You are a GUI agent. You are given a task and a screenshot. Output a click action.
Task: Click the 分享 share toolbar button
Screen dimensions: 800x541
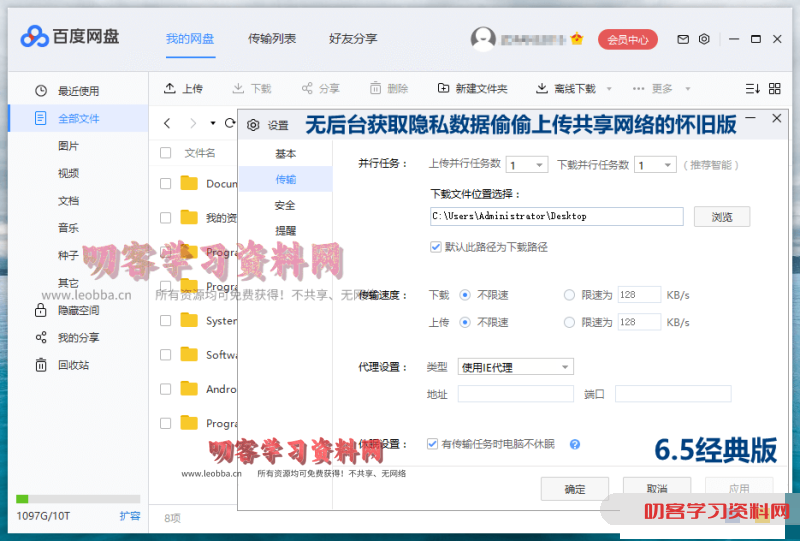[320, 89]
